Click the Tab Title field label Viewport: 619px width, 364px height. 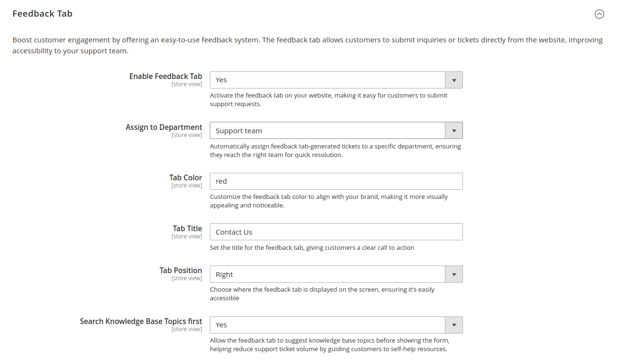(187, 228)
